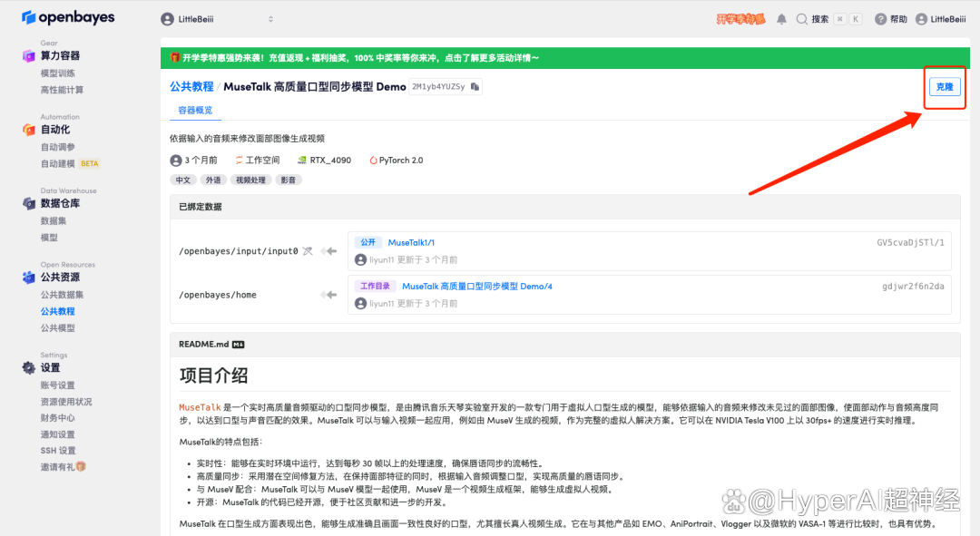
Task: Open 资源使用状况 in the sidebar
Action: (66, 402)
